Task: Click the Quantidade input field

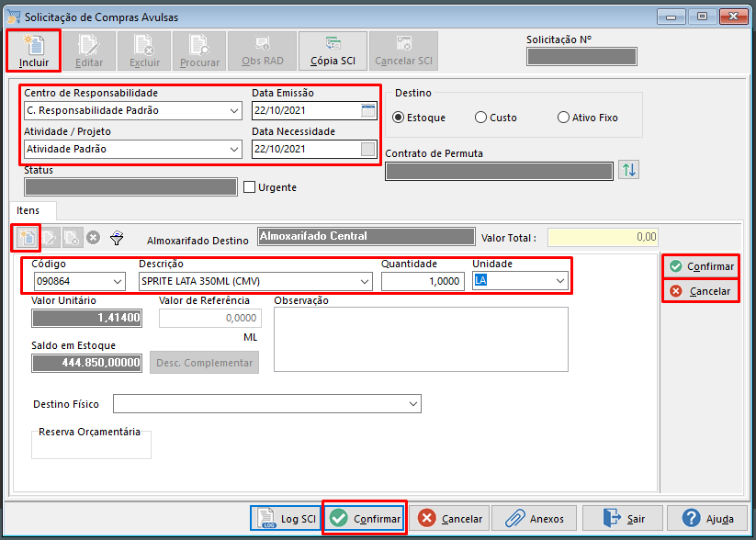Action: [x=423, y=282]
